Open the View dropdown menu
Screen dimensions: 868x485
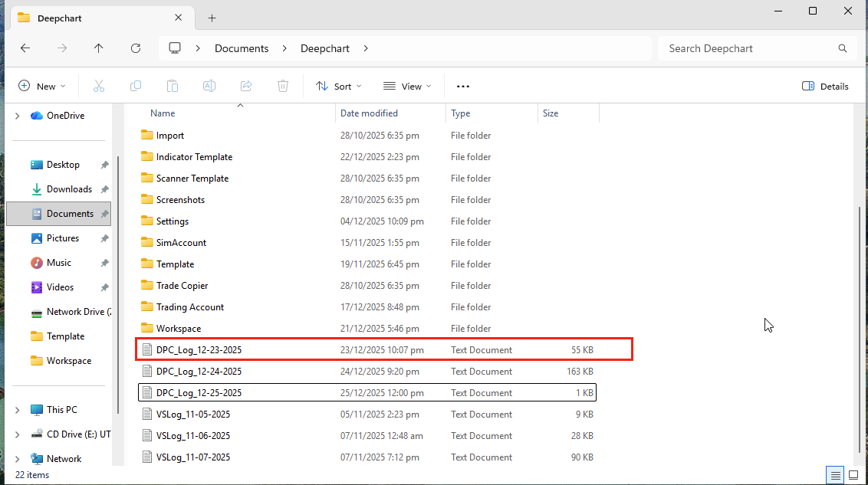click(407, 87)
